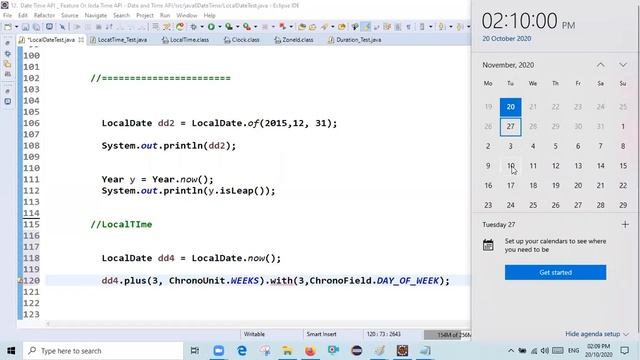The width and height of the screenshot is (640, 360).
Task: Click the November, 2020 calendar header
Action: coord(508,65)
